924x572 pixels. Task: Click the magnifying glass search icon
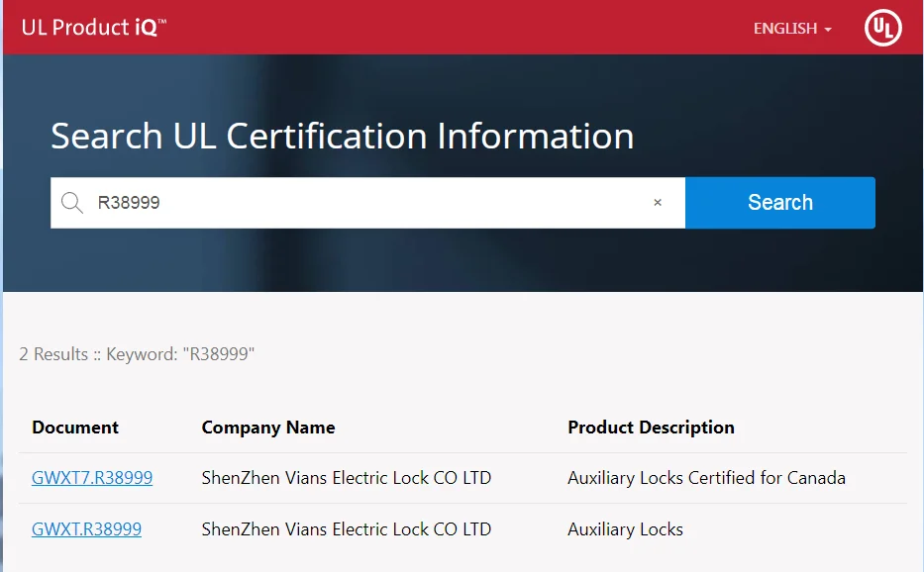pyautogui.click(x=72, y=203)
